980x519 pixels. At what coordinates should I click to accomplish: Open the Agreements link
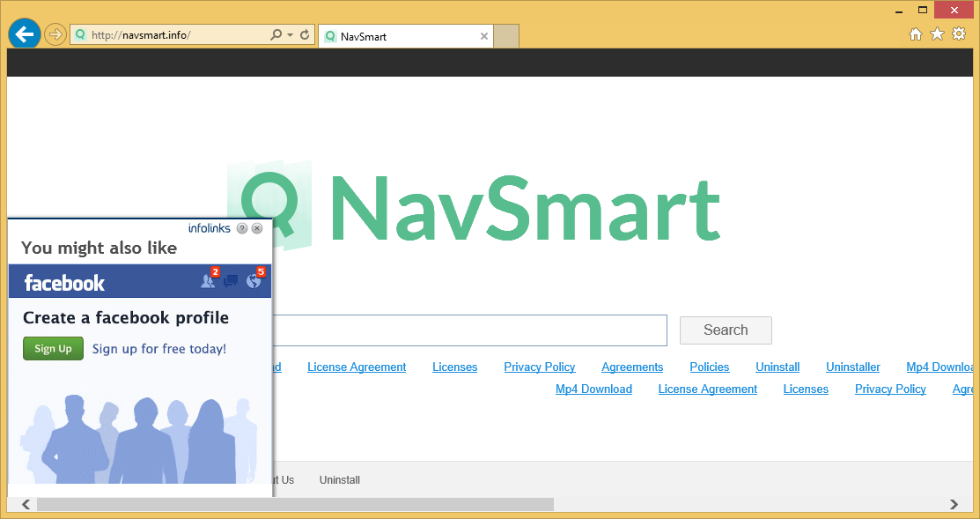tap(632, 367)
